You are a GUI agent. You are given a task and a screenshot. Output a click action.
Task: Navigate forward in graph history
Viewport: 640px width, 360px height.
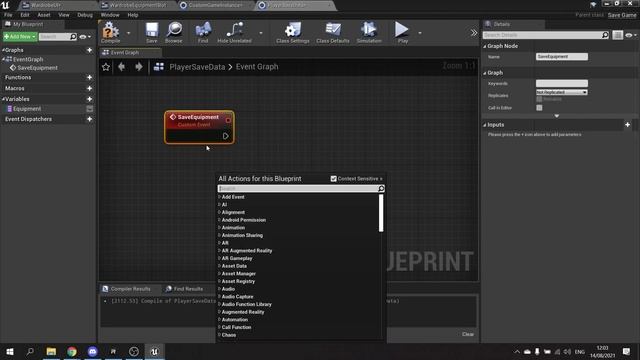point(139,67)
